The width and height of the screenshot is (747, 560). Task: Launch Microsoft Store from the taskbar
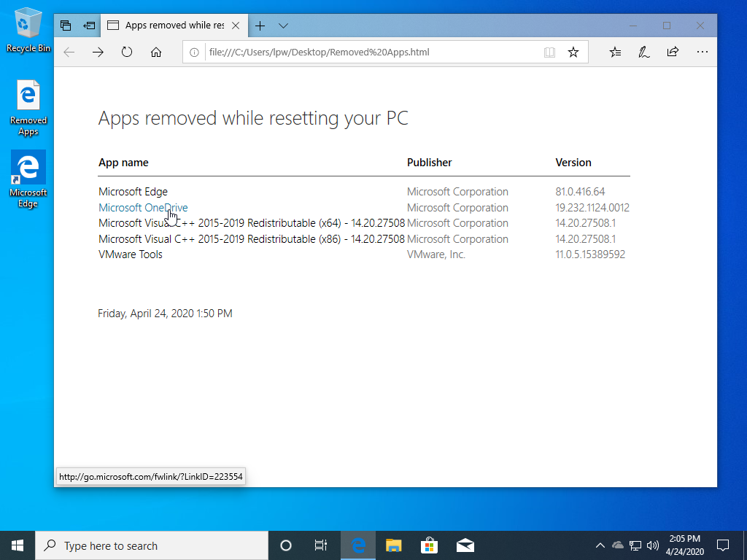click(x=429, y=545)
